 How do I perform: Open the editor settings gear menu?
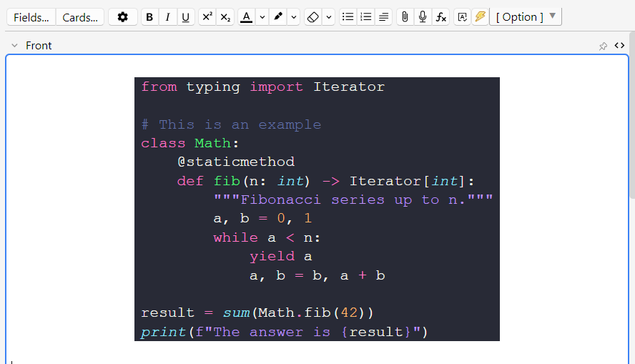[123, 17]
